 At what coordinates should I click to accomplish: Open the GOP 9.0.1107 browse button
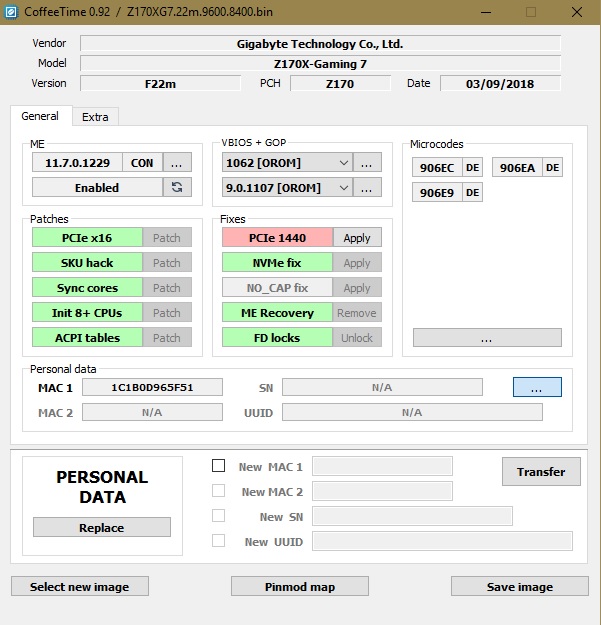coord(367,187)
